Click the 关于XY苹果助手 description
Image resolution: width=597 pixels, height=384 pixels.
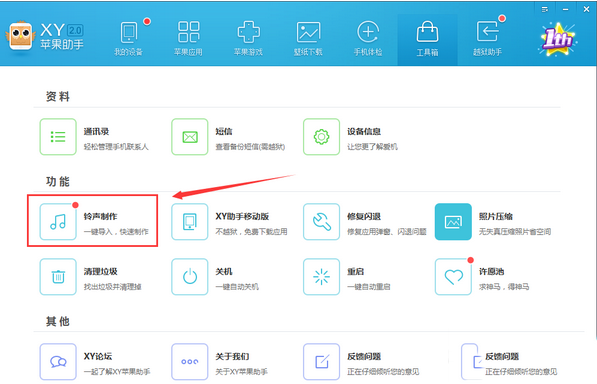point(241,372)
